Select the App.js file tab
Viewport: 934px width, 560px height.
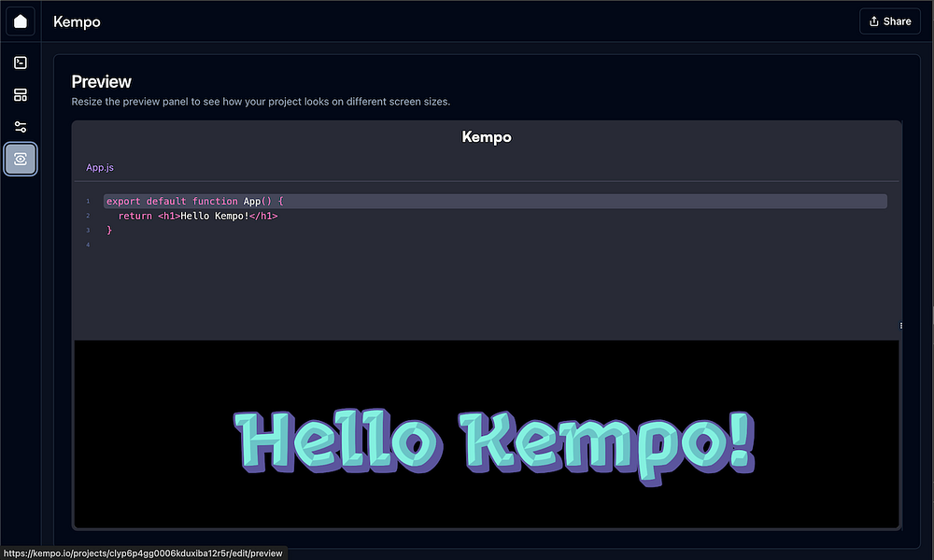click(x=100, y=167)
